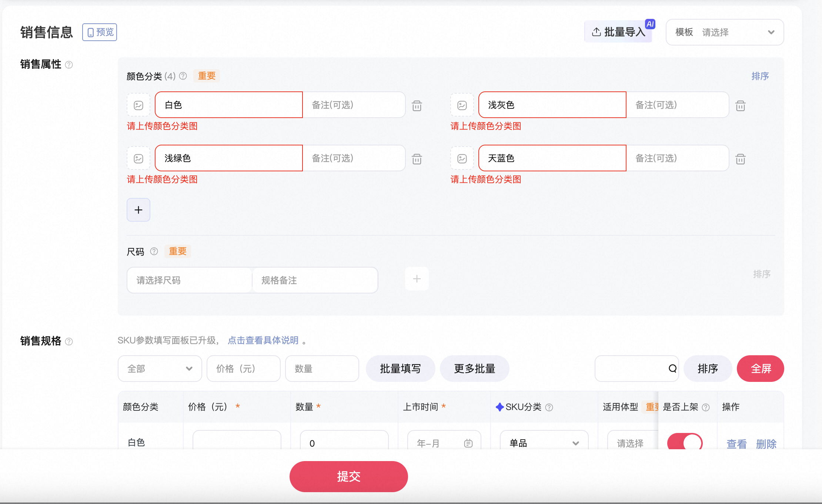Open 点击查看具体说明 link
Viewport: 822px width, 504px height.
[263, 340]
